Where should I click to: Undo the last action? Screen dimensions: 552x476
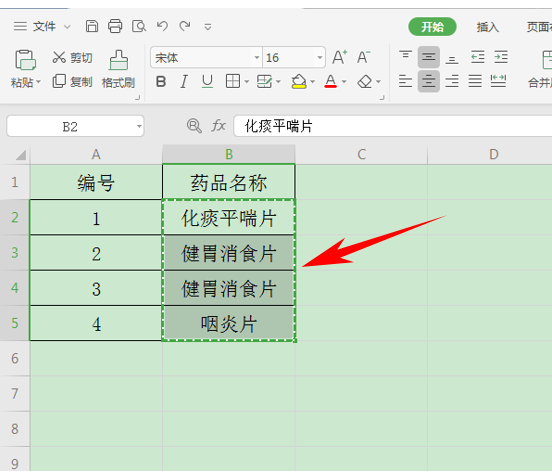pyautogui.click(x=162, y=26)
